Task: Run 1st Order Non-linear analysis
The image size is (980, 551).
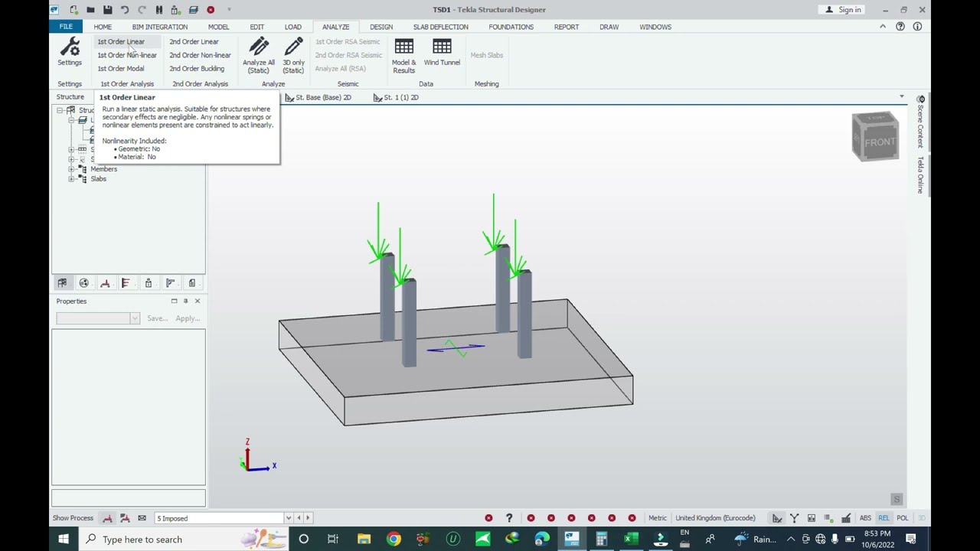Action: point(127,55)
